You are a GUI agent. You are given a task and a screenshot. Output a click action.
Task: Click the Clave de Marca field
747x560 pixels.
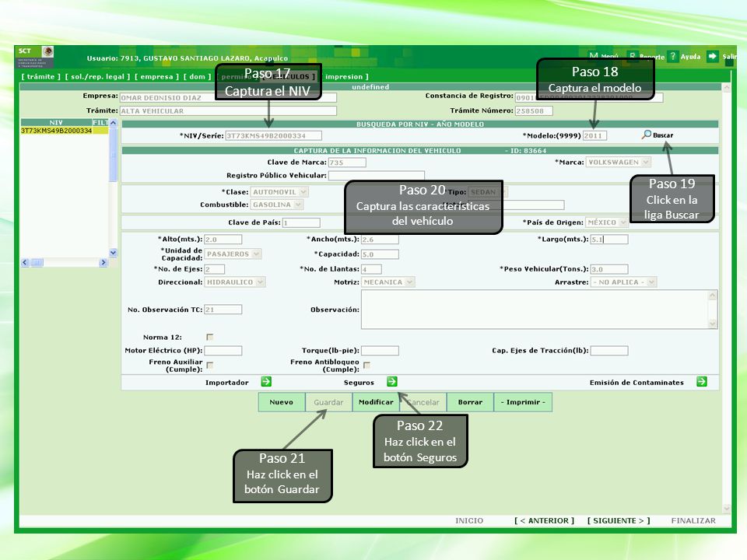click(x=347, y=163)
